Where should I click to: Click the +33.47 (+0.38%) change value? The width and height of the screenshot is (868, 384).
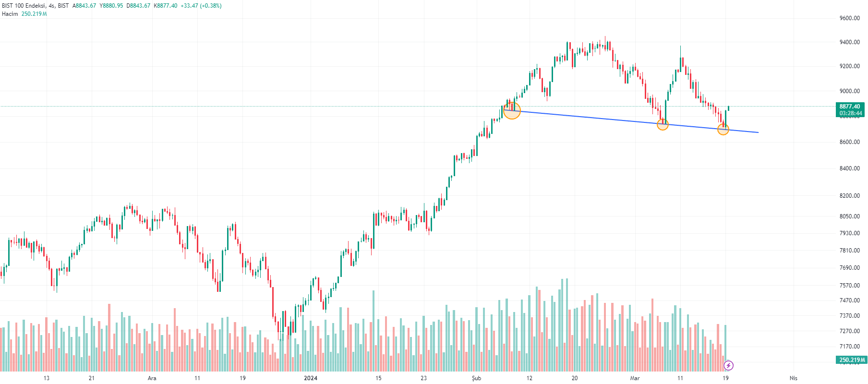(x=201, y=6)
